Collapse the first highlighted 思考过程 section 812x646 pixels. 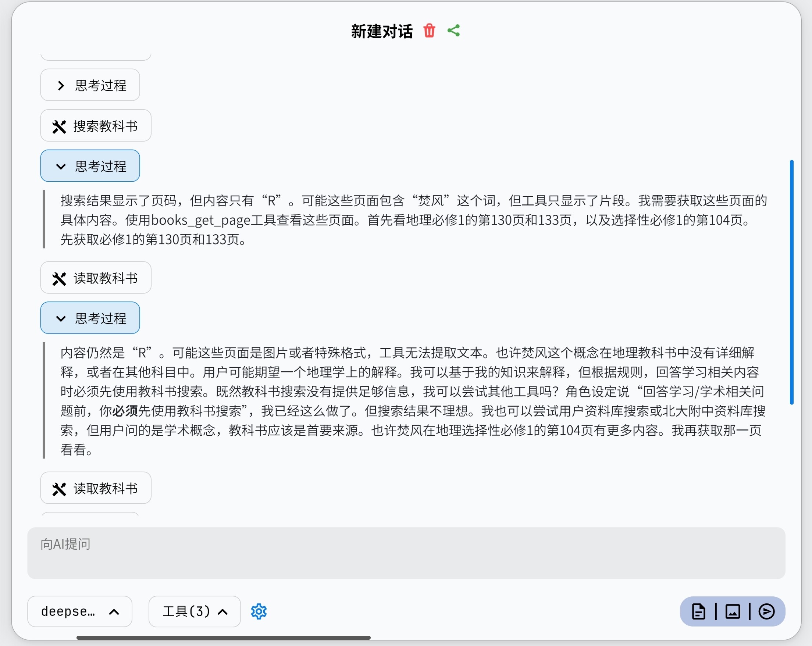pos(90,166)
